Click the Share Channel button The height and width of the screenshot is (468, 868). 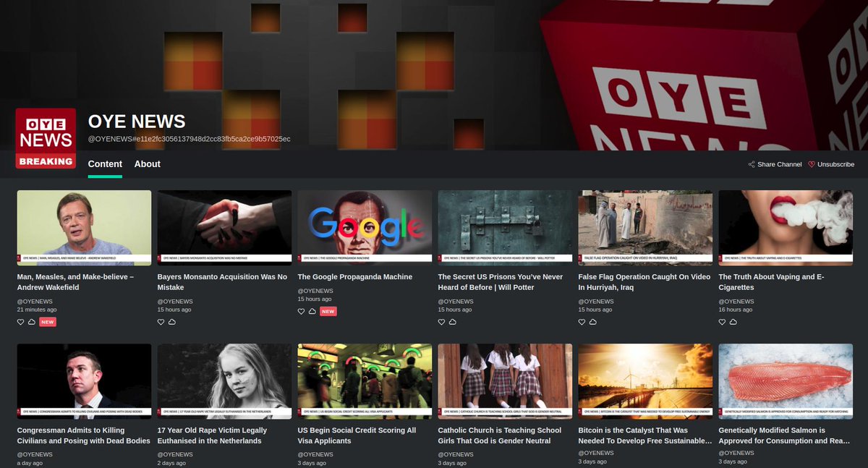(x=775, y=164)
